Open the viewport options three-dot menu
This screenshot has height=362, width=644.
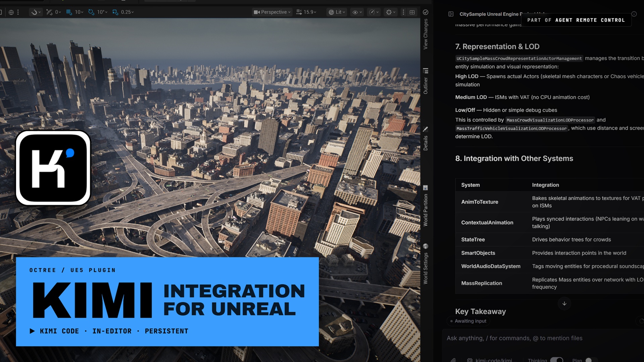pyautogui.click(x=18, y=12)
